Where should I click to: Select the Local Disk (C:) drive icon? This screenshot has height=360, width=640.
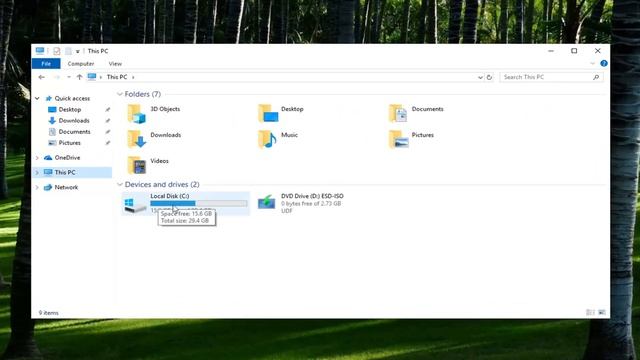pyautogui.click(x=135, y=204)
